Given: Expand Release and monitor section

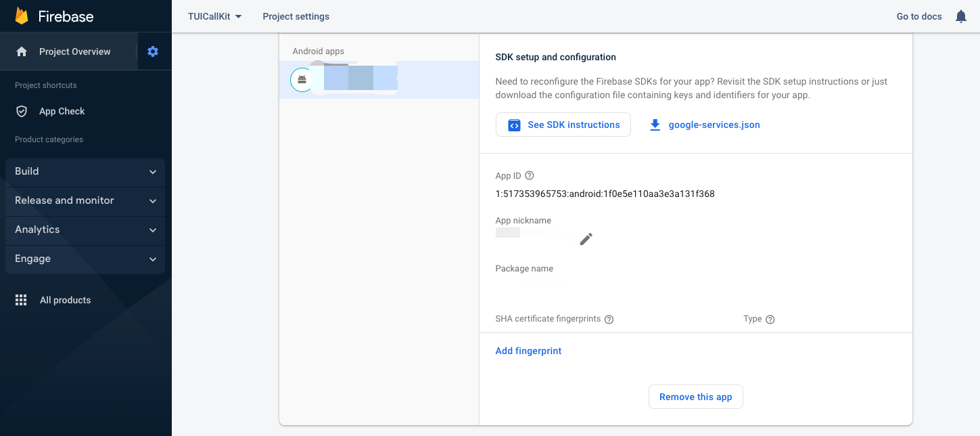Looking at the screenshot, I should pos(85,200).
